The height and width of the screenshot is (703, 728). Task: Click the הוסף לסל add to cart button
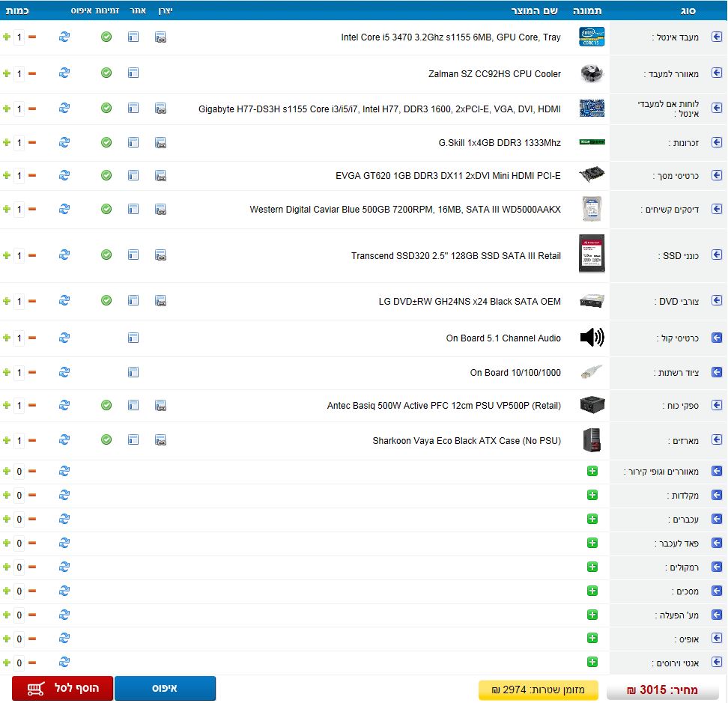pos(62,688)
